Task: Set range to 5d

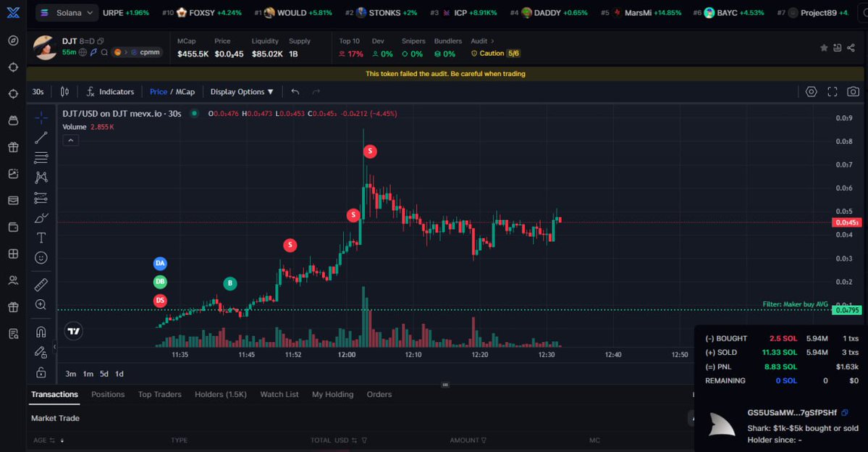Action: click(x=104, y=374)
